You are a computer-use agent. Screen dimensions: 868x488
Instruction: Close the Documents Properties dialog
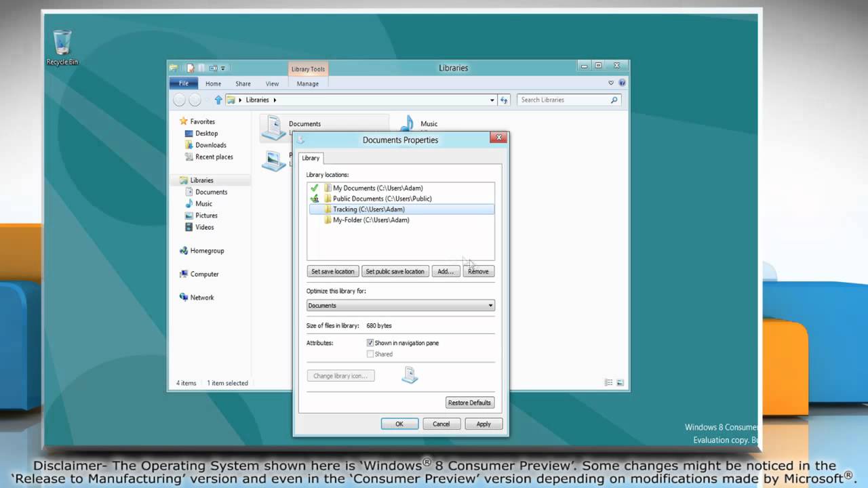[498, 138]
